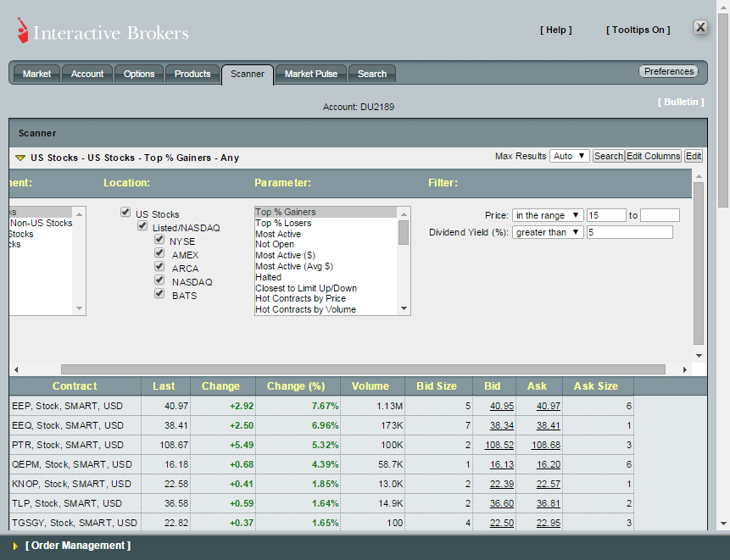Go to the Products tab
Screen dimensions: 730x560
click(192, 74)
